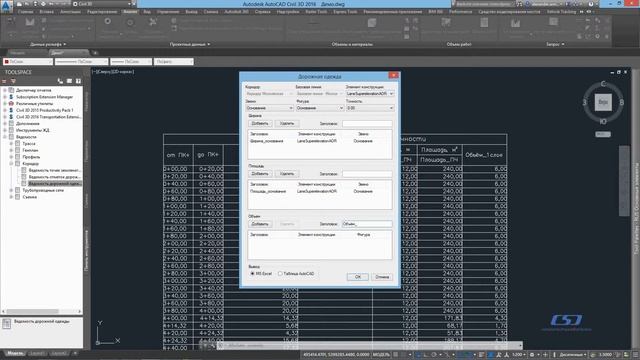The height and width of the screenshot is (360, 640).
Task: Open the Данные рельефа ribbon panel dropdown
Action: (x=48, y=44)
